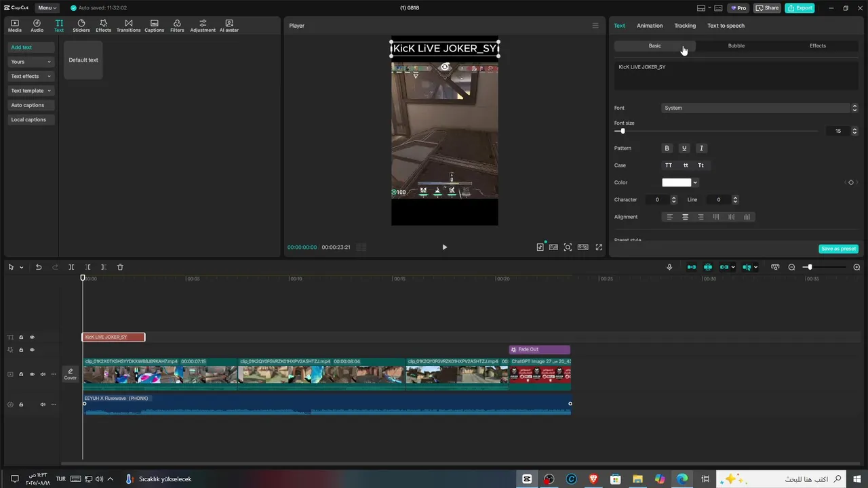Viewport: 868px width, 488px height.
Task: Switch to the Text to speech tab
Action: (x=726, y=26)
